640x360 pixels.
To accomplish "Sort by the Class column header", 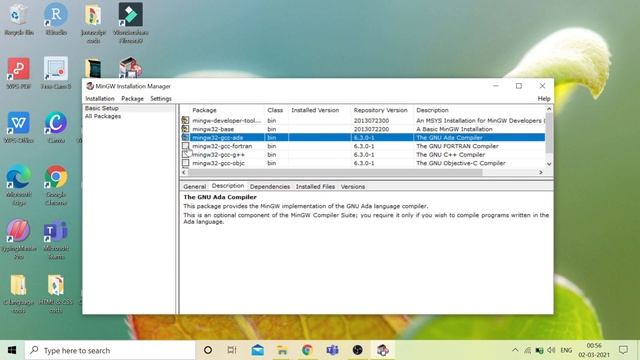I will [x=276, y=110].
